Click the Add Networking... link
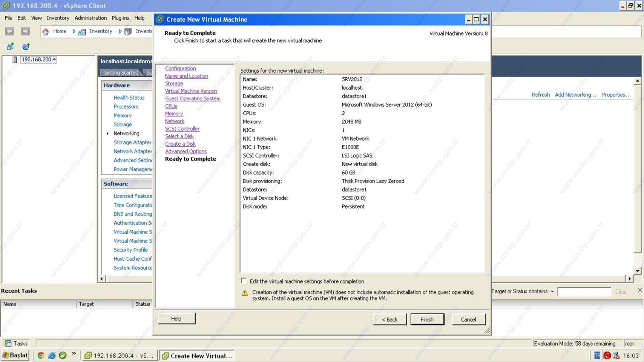 576,95
